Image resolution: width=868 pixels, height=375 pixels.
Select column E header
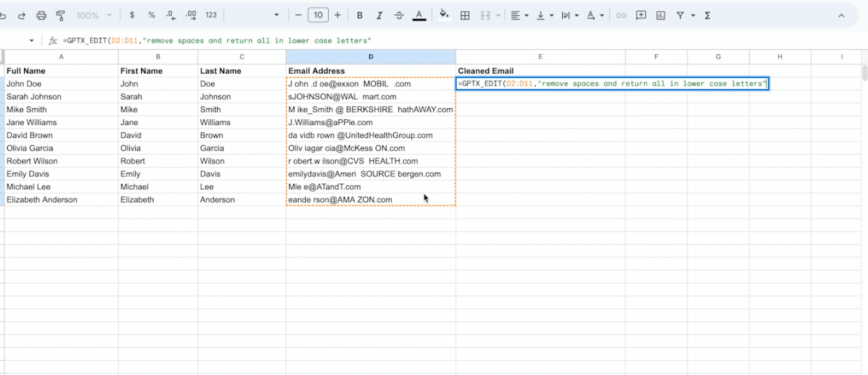coord(541,57)
